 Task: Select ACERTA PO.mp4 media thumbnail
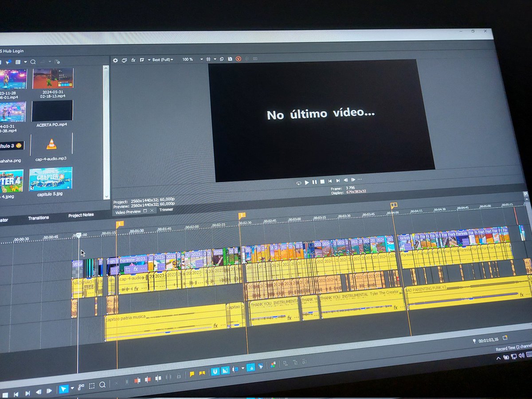click(52, 110)
